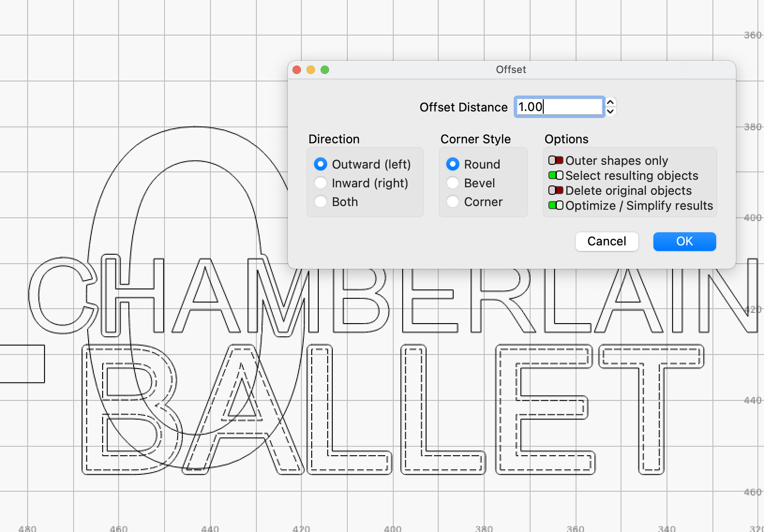Click the Direction group label
The height and width of the screenshot is (532, 764).
[334, 139]
